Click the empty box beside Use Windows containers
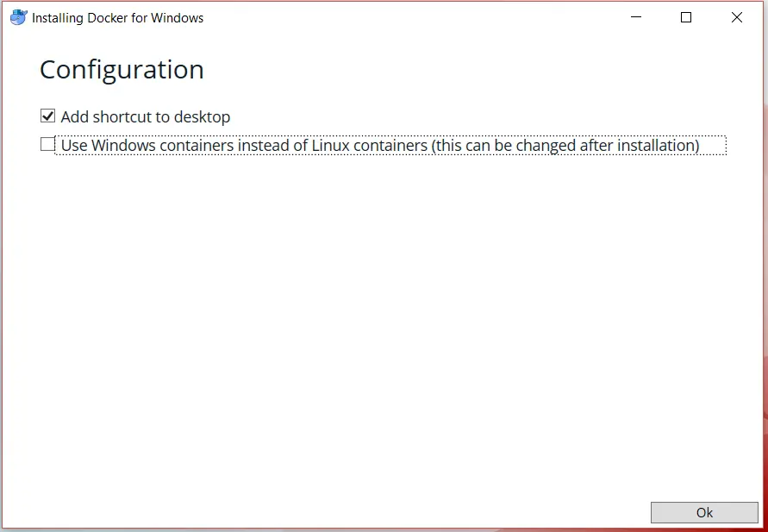768x532 pixels. tap(47, 145)
